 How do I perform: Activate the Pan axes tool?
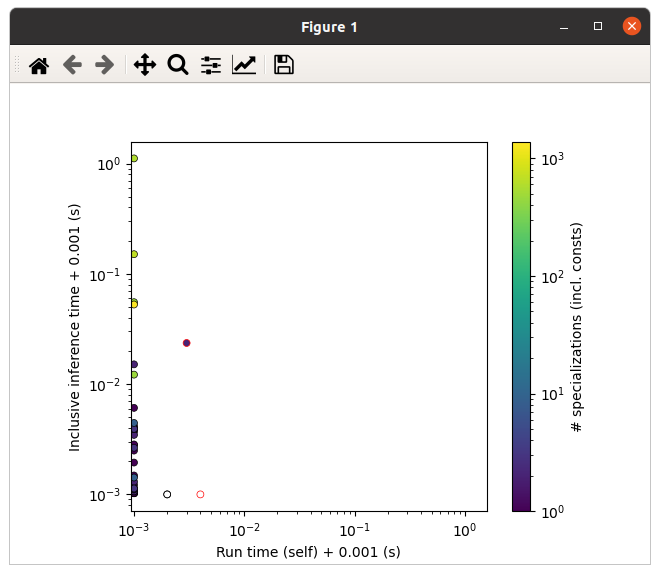coord(145,65)
